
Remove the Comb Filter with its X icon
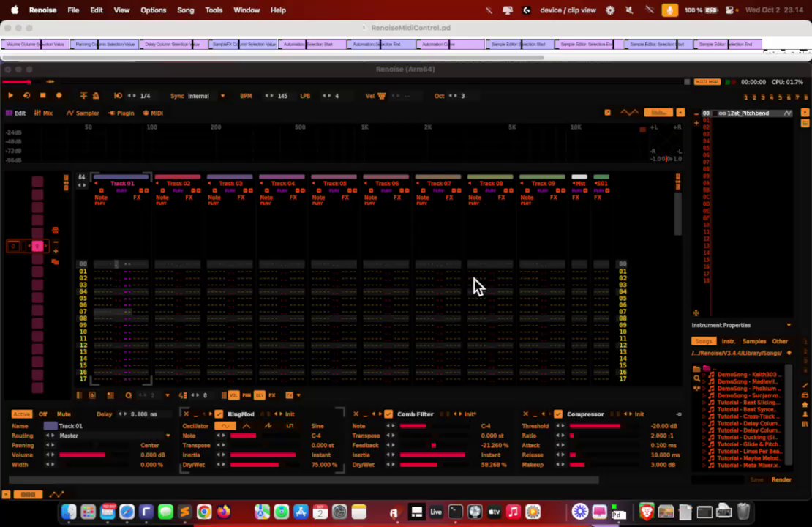(356, 414)
